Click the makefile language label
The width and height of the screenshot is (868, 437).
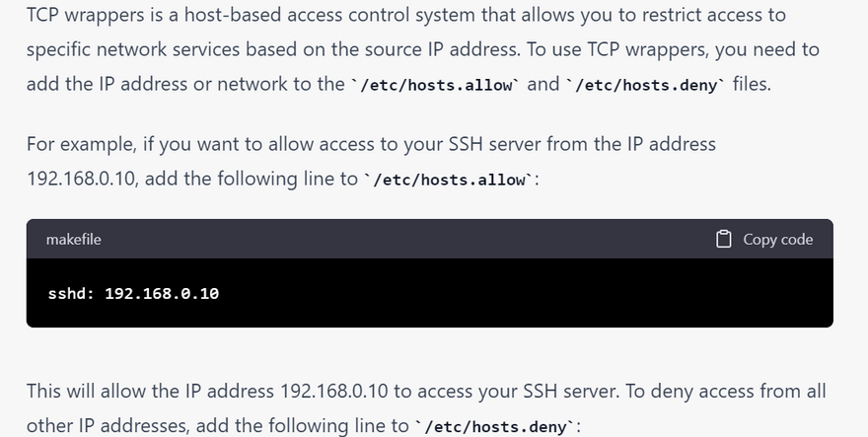(74, 240)
